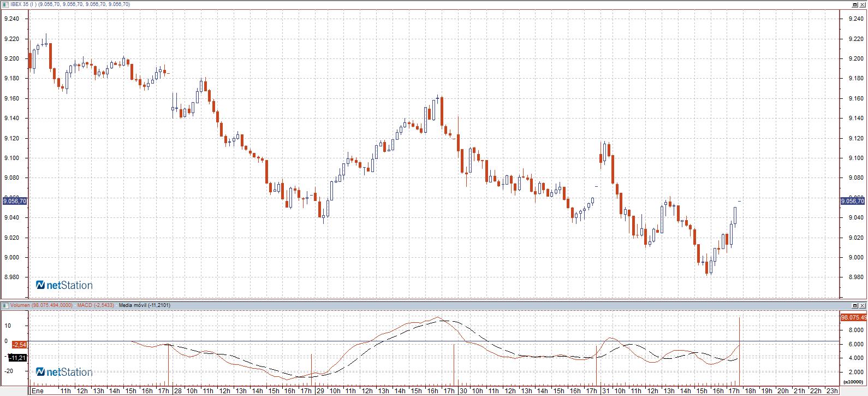Screen dimensions: 868x396
Task: Click the 20h label on time axis
Action: coord(783,391)
